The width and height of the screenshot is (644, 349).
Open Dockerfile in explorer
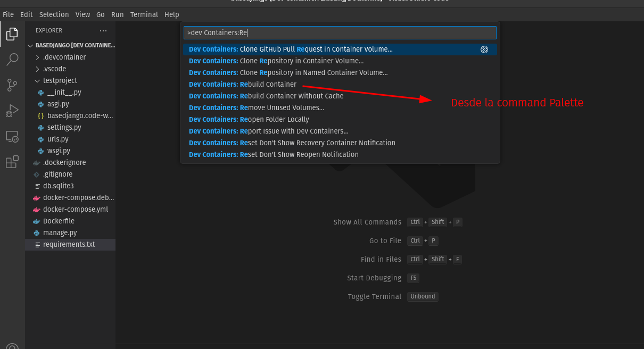click(x=70, y=221)
